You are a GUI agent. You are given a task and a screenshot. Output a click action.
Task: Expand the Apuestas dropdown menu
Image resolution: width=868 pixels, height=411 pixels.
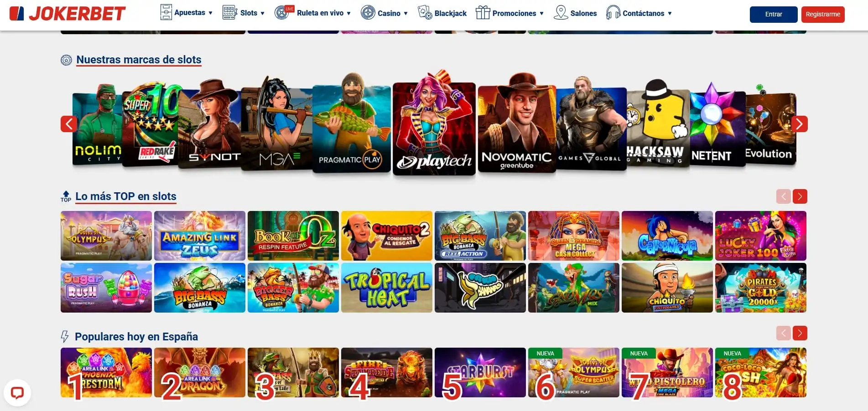[x=187, y=13]
